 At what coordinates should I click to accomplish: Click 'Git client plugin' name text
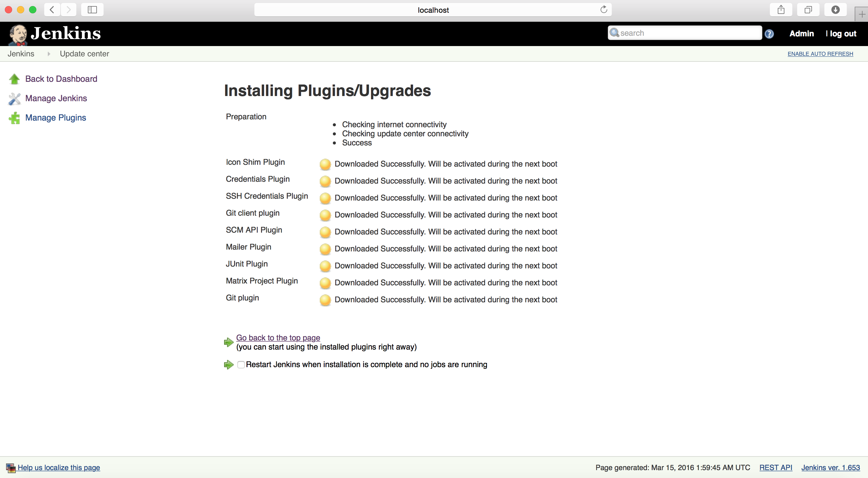(253, 213)
